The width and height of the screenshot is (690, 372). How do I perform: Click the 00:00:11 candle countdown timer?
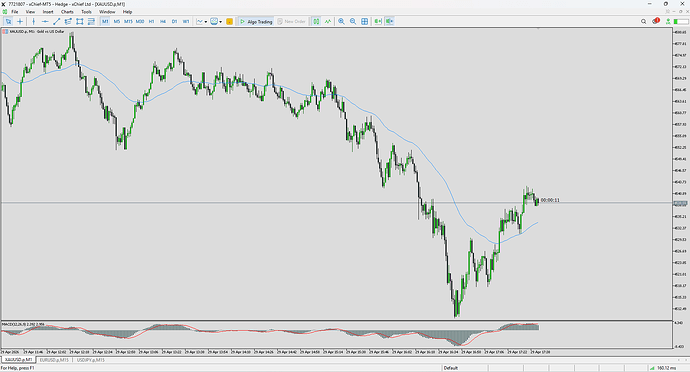[550, 200]
